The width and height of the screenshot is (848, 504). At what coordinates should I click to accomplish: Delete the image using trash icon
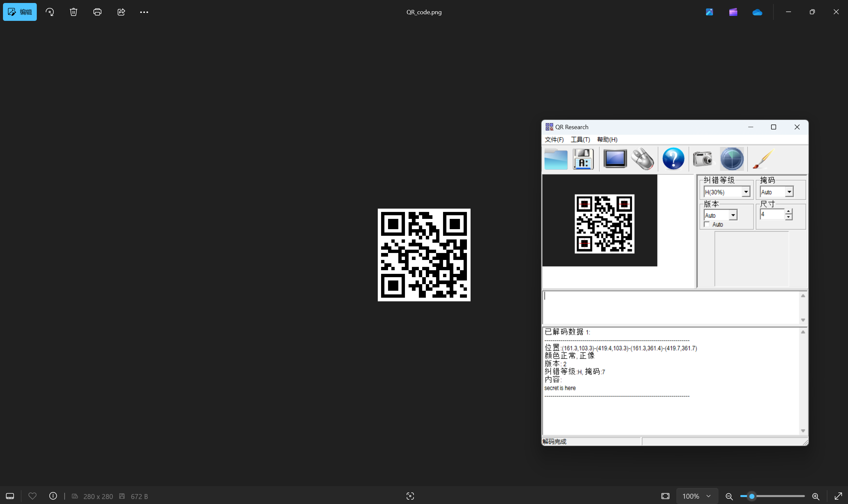[x=74, y=12]
